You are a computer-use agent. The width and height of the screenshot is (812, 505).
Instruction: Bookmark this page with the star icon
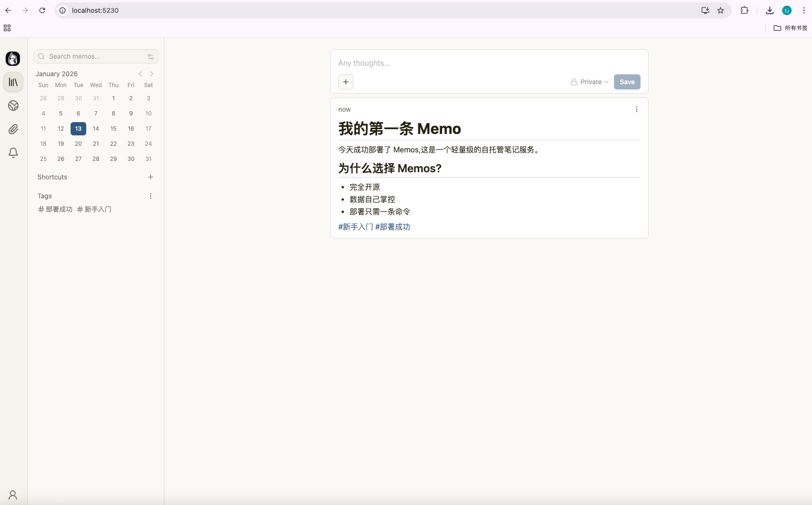point(721,10)
